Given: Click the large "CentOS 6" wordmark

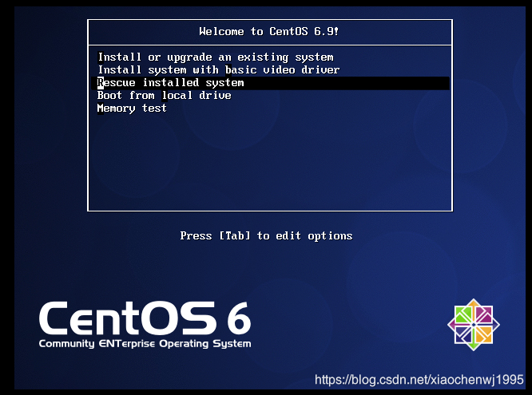Looking at the screenshot, I should [x=145, y=318].
